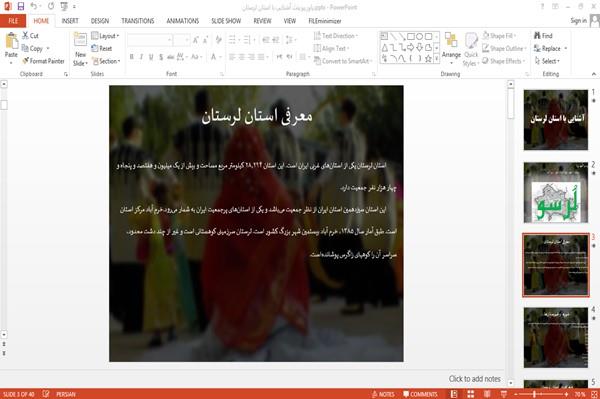The height and width of the screenshot is (399, 600).
Task: Click the Reset slide button
Action: tap(102, 48)
